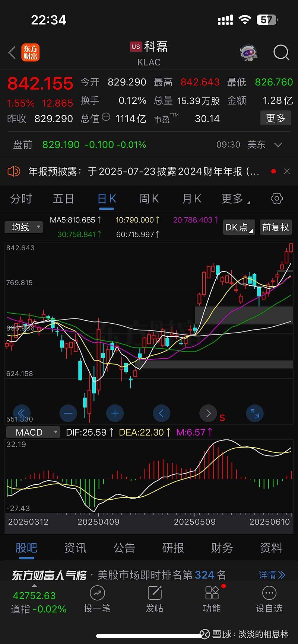This screenshot has height=644, width=298.
Task: Tap the DEA:22.30 value
Action: [145, 432]
